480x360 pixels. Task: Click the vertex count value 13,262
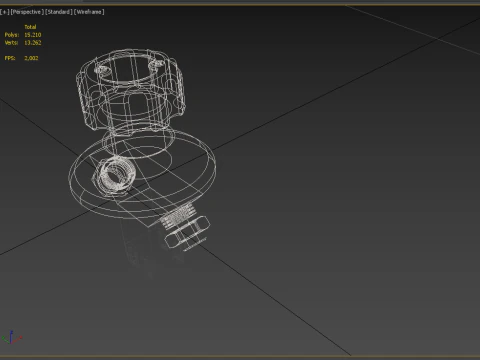coord(33,43)
